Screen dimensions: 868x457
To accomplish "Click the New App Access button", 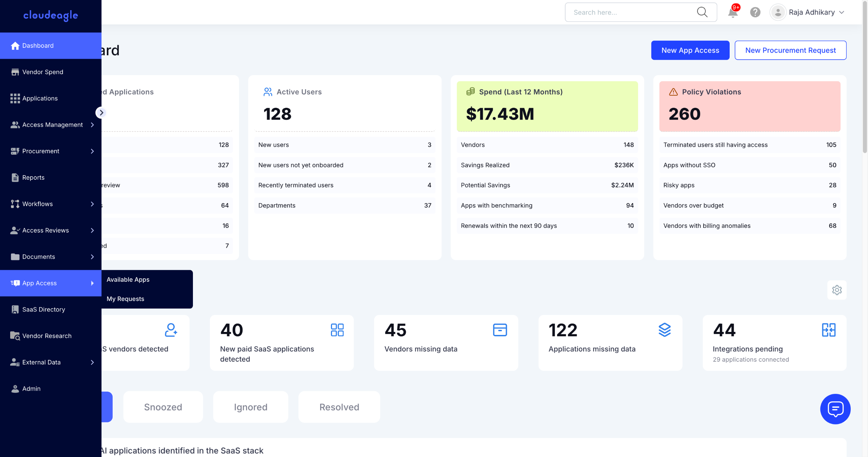I will [x=690, y=51].
